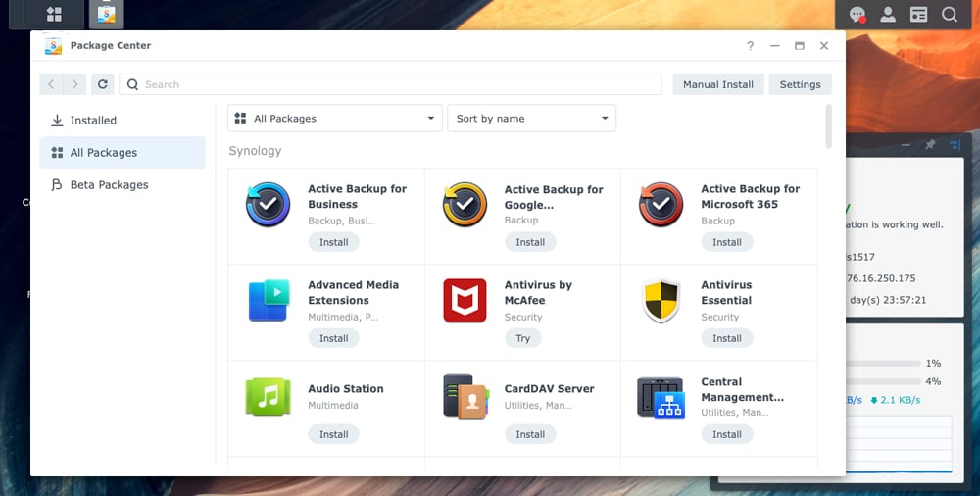Image resolution: width=980 pixels, height=496 pixels.
Task: Click the desktop search magnifier icon
Action: coord(950,14)
